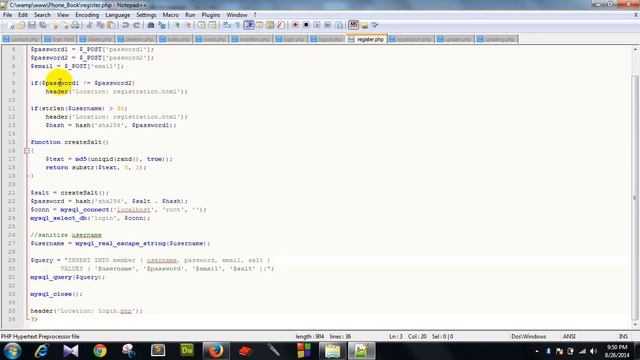The width and height of the screenshot is (640, 360).
Task: Toggle Show All Characters
Action: [238, 25]
